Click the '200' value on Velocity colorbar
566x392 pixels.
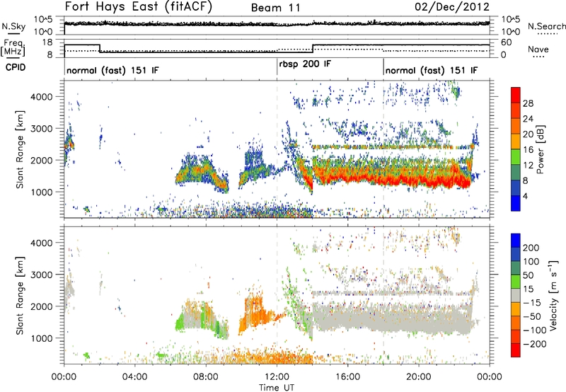[x=531, y=248]
